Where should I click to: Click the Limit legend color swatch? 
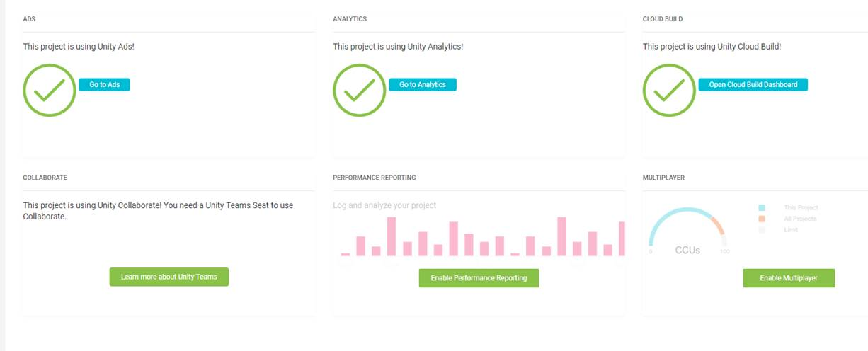click(762, 230)
